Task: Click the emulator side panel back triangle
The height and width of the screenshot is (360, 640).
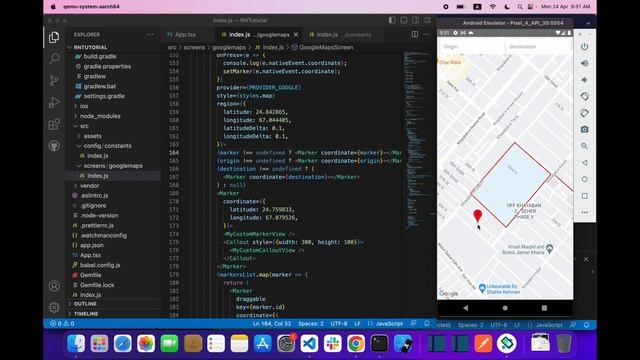Action: (584, 162)
